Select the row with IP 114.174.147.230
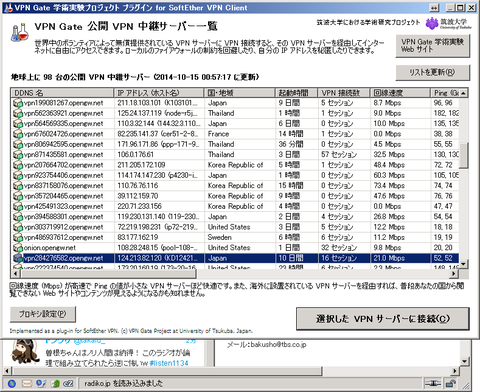This screenshot has height=392, width=480. (235, 175)
